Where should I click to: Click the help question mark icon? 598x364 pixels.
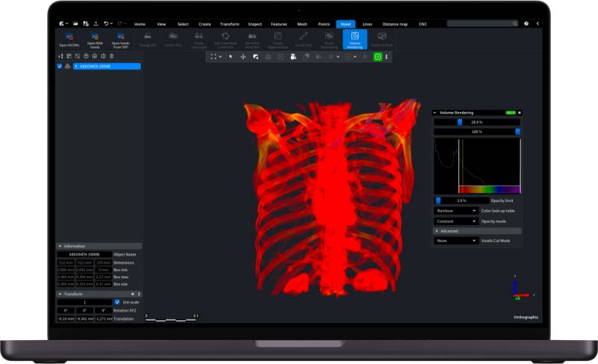526,24
